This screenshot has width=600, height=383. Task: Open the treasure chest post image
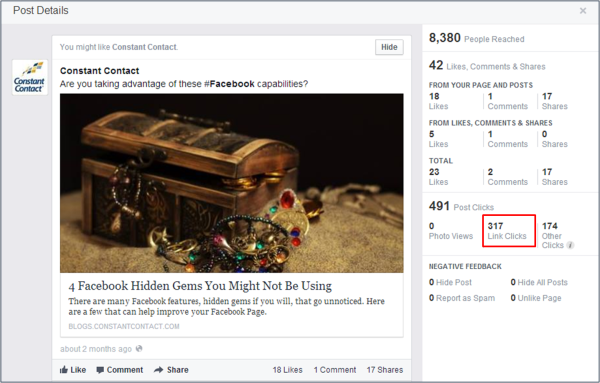[x=232, y=183]
